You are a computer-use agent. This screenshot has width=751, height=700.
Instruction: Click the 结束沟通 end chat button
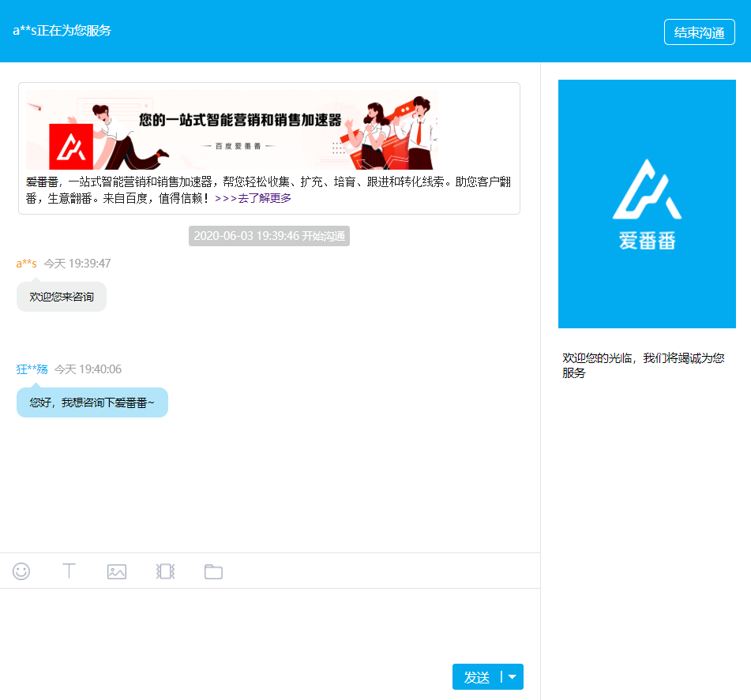click(699, 32)
